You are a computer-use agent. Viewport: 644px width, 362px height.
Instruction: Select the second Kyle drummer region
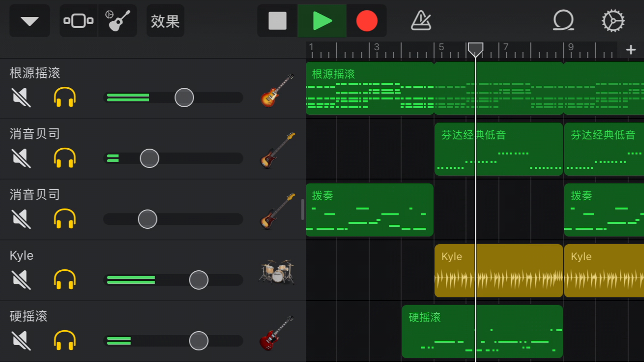[604, 271]
